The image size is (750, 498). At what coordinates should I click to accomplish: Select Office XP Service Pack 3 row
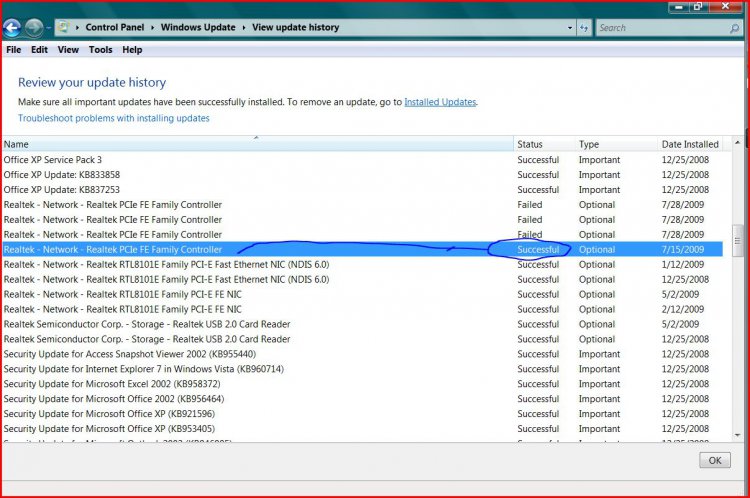(x=362, y=160)
